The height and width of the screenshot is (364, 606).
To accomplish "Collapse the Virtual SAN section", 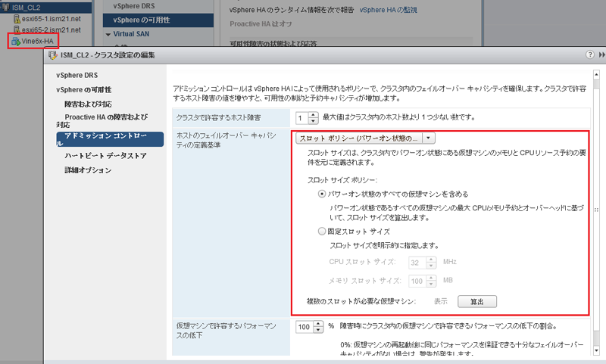I will (108, 34).
